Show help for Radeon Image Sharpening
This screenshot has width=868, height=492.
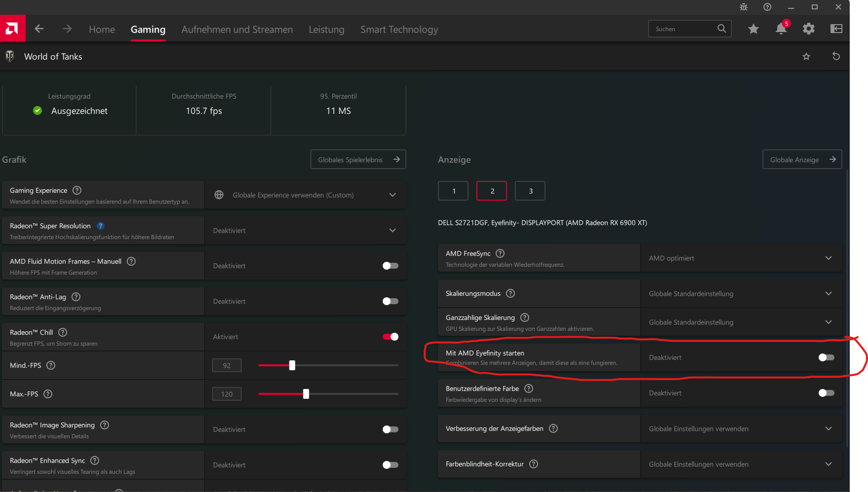105,425
